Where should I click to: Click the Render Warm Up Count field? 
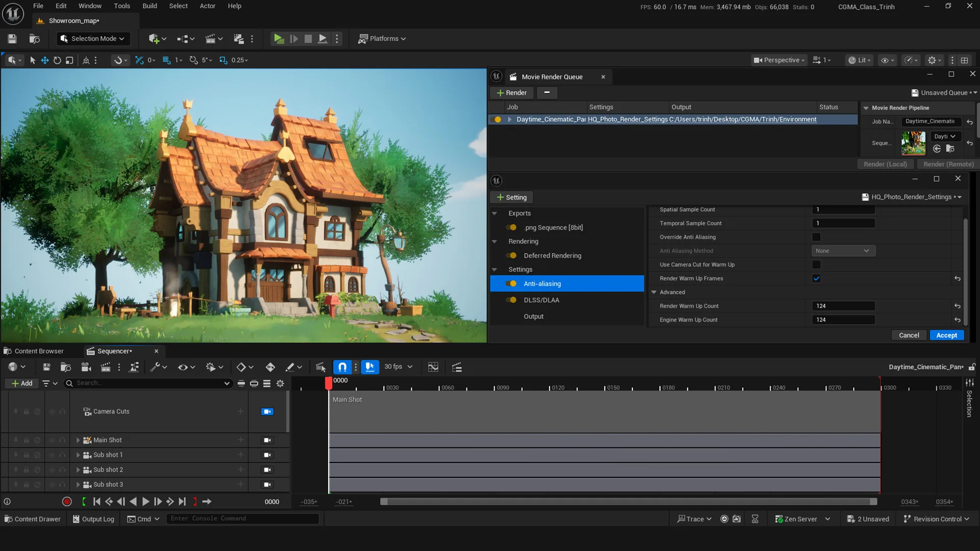[x=843, y=306]
